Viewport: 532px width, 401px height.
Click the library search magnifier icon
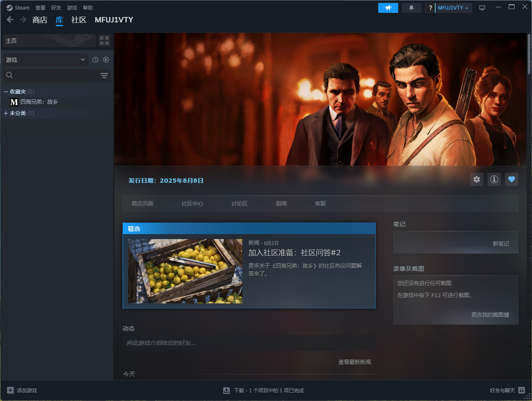coord(9,75)
